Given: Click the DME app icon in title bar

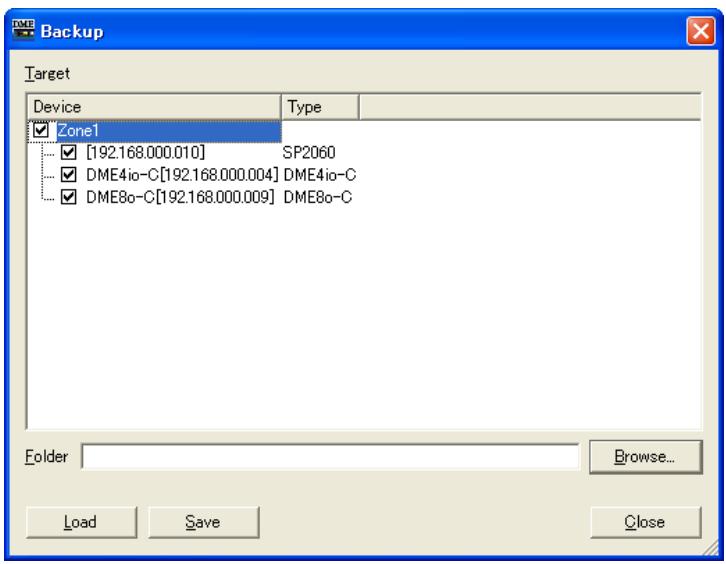Looking at the screenshot, I should 23,31.
